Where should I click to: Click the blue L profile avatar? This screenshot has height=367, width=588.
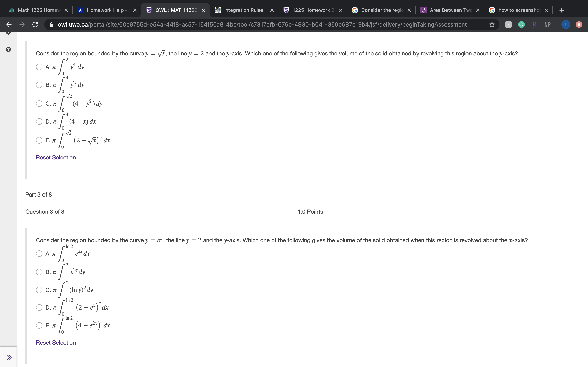566,24
